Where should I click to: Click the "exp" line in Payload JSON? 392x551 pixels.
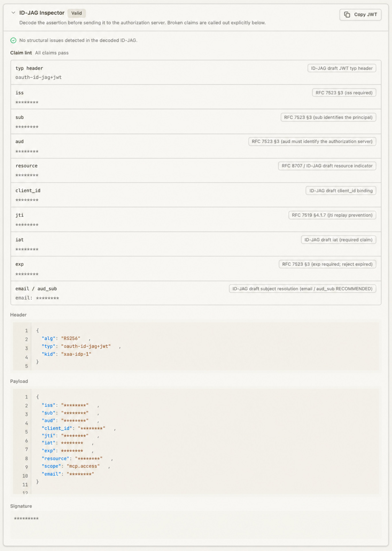tap(68, 451)
